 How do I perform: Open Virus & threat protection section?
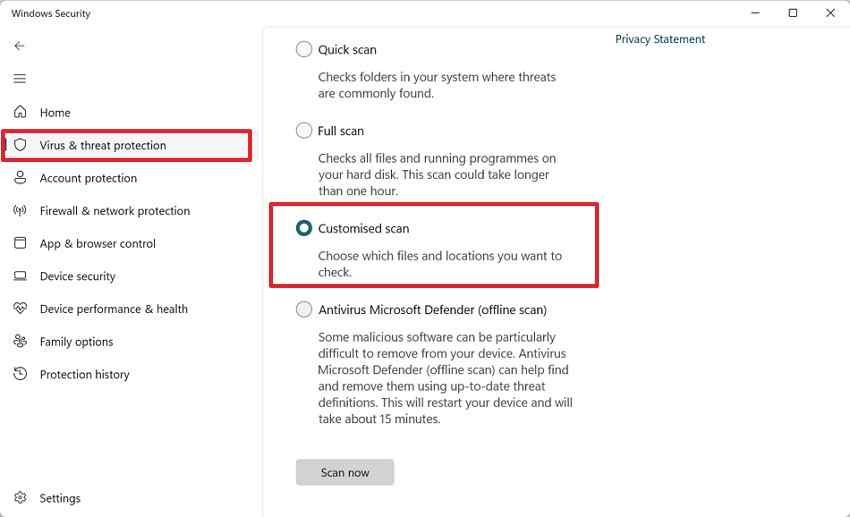tap(126, 145)
